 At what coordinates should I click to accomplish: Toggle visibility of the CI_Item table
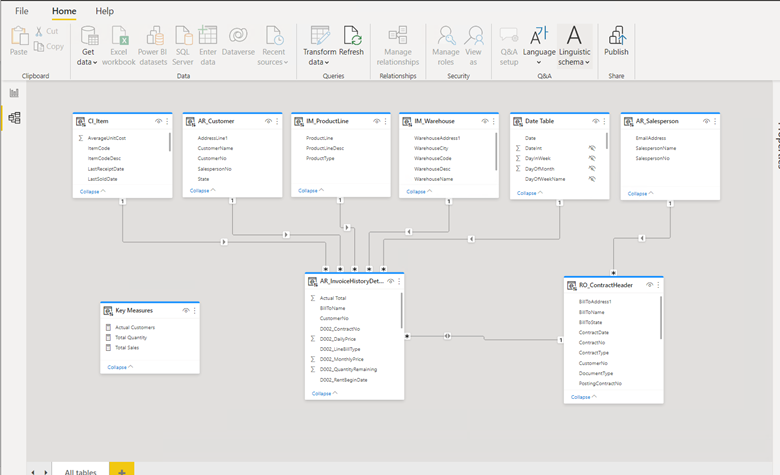pyautogui.click(x=158, y=121)
